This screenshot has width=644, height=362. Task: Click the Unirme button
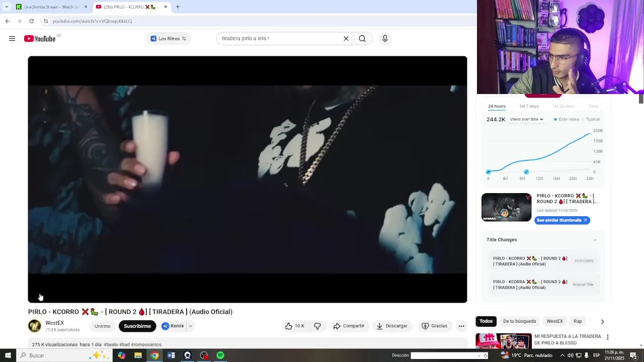pyautogui.click(x=102, y=326)
